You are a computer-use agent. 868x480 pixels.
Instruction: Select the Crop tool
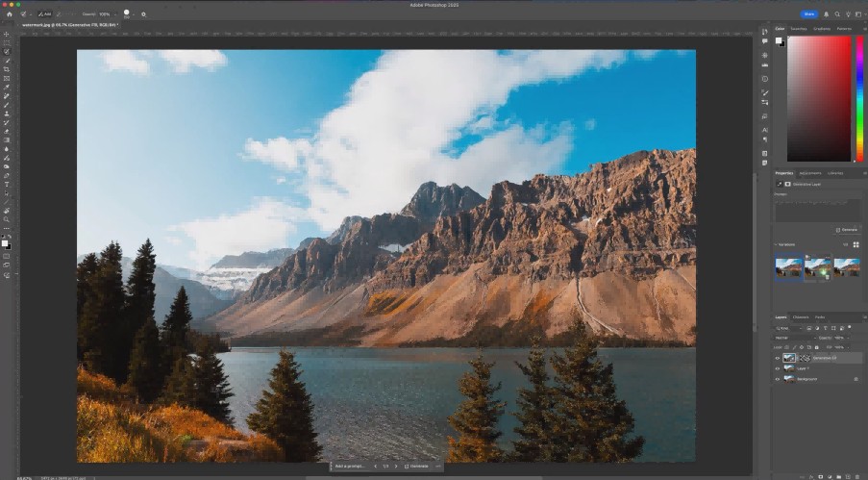pos(7,69)
